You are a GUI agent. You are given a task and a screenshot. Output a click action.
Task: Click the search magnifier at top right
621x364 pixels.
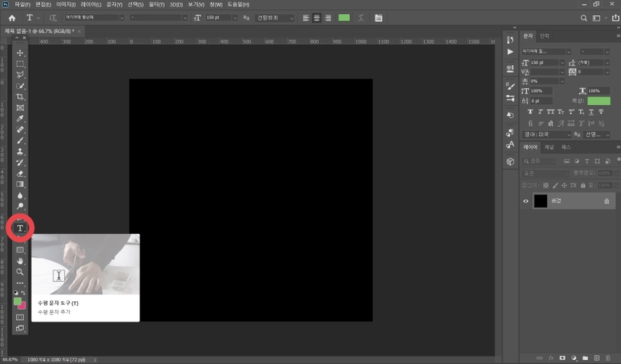(x=584, y=18)
